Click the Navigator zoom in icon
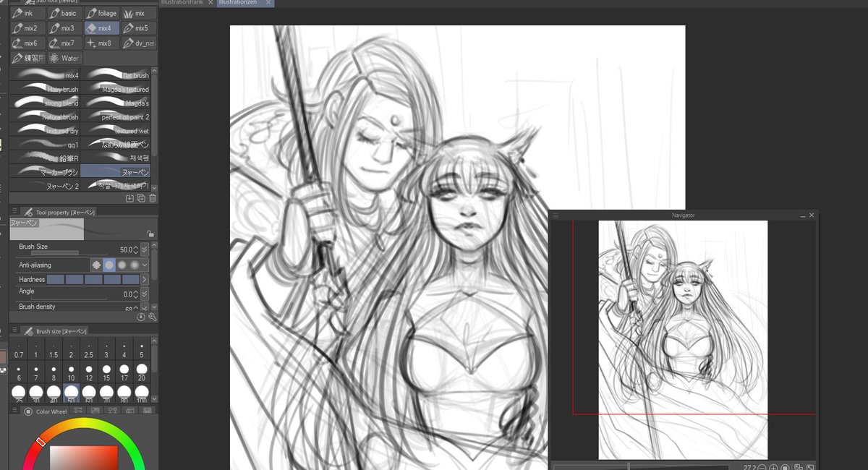This screenshot has width=868, height=470. [773, 467]
